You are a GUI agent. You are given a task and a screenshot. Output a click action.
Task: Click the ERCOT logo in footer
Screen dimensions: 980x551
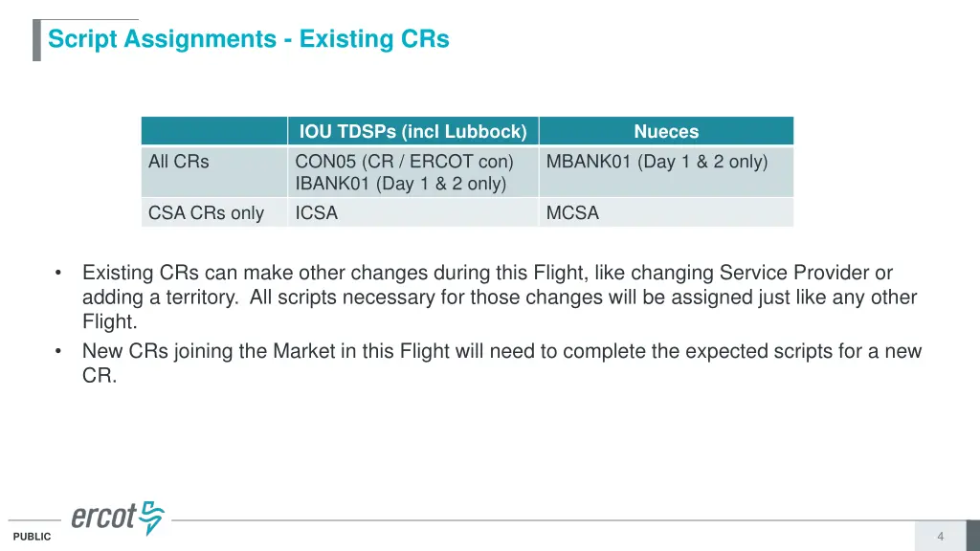coord(118,518)
